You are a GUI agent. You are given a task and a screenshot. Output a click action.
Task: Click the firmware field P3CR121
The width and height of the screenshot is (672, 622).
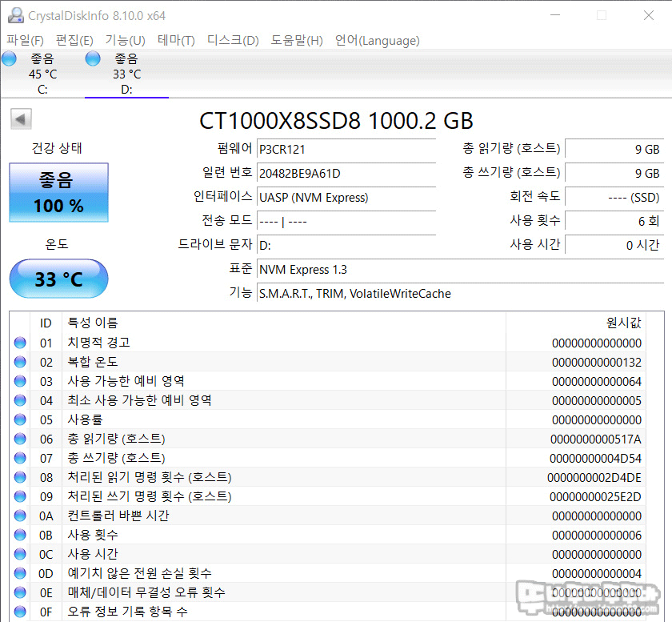346,149
